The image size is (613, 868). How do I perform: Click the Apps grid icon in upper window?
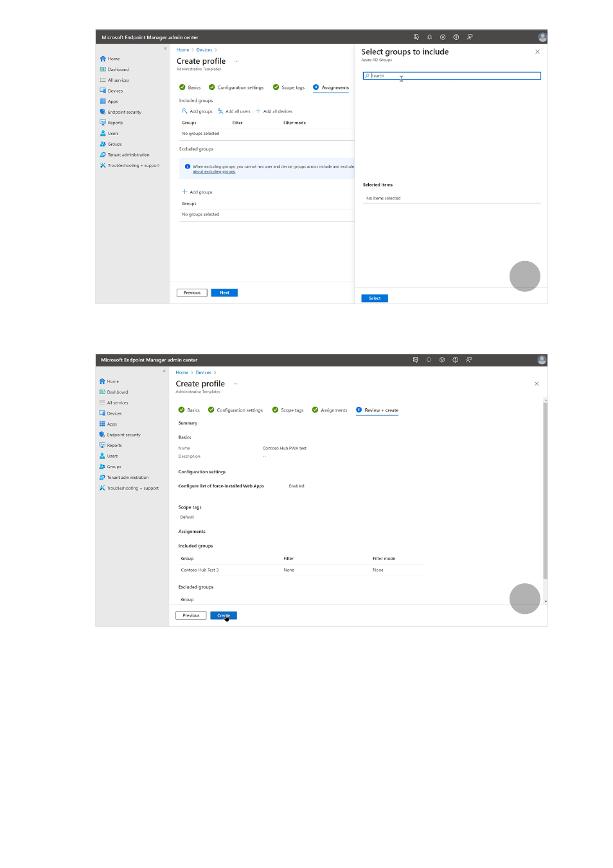point(103,102)
